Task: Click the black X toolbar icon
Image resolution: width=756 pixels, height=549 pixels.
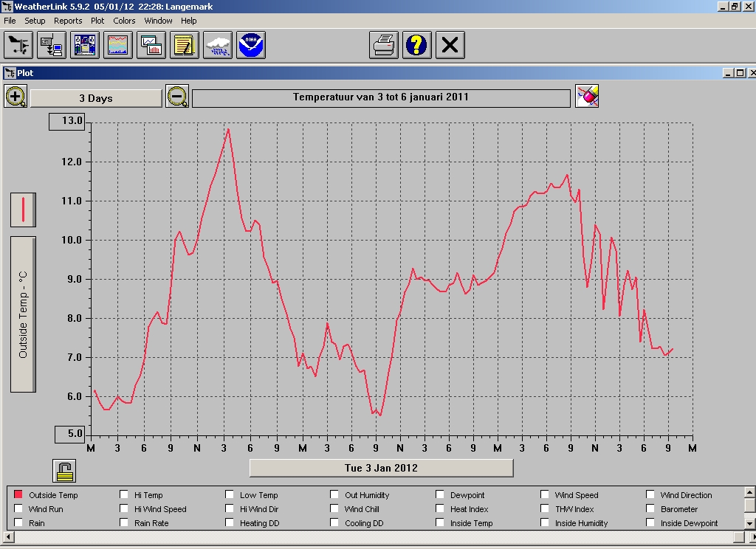Action: pyautogui.click(x=450, y=45)
